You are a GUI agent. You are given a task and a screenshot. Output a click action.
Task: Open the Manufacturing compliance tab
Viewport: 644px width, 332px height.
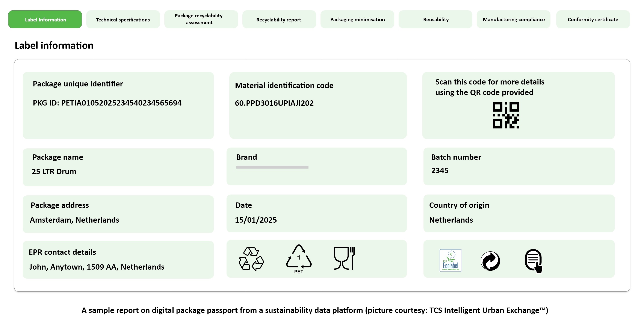tap(514, 19)
